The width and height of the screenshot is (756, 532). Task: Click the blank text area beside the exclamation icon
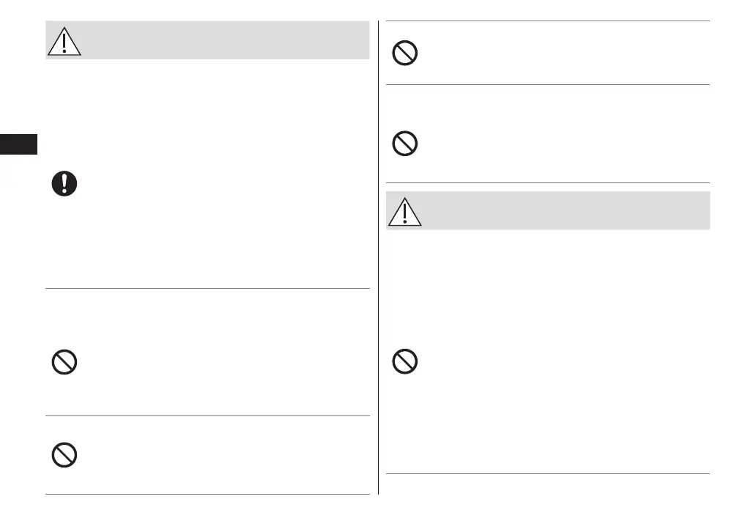220,183
